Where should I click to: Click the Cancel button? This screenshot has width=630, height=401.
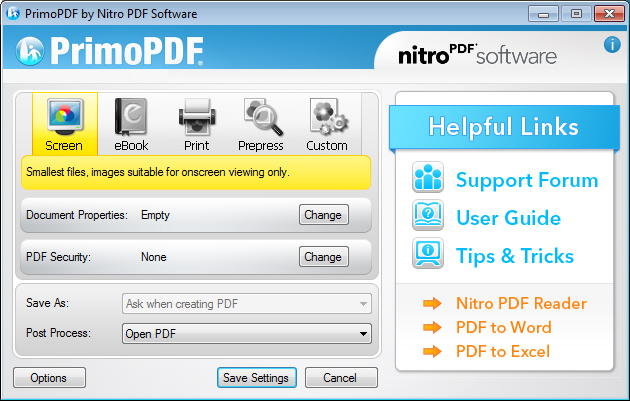click(x=341, y=377)
